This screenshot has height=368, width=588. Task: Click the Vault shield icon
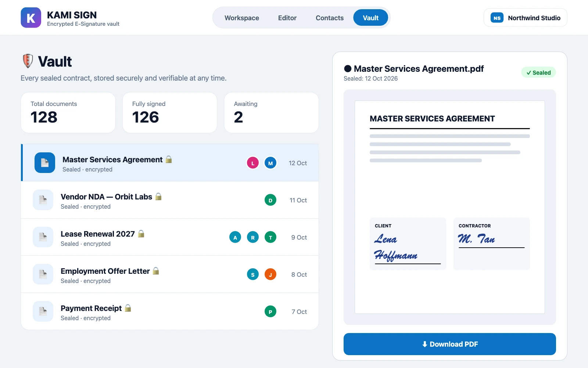click(28, 61)
